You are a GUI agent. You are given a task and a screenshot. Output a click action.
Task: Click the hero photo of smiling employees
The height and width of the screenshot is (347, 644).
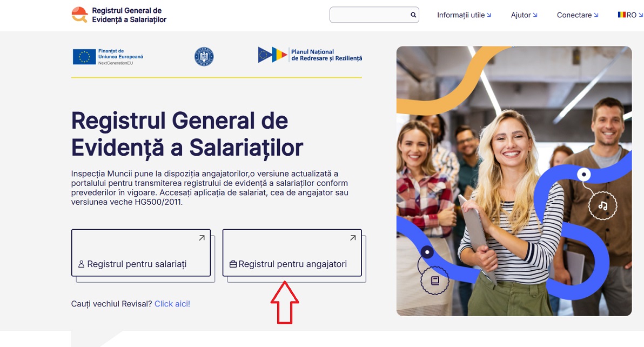click(514, 181)
